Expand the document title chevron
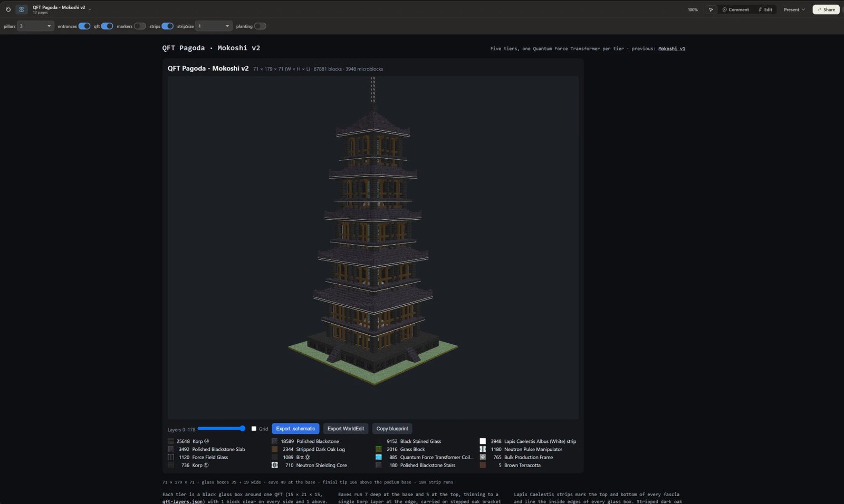Image resolution: width=844 pixels, height=504 pixels. tap(90, 9)
